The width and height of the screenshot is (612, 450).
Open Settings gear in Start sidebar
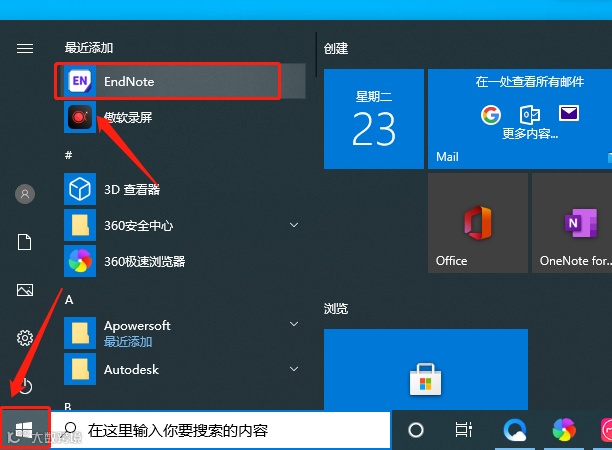point(25,338)
